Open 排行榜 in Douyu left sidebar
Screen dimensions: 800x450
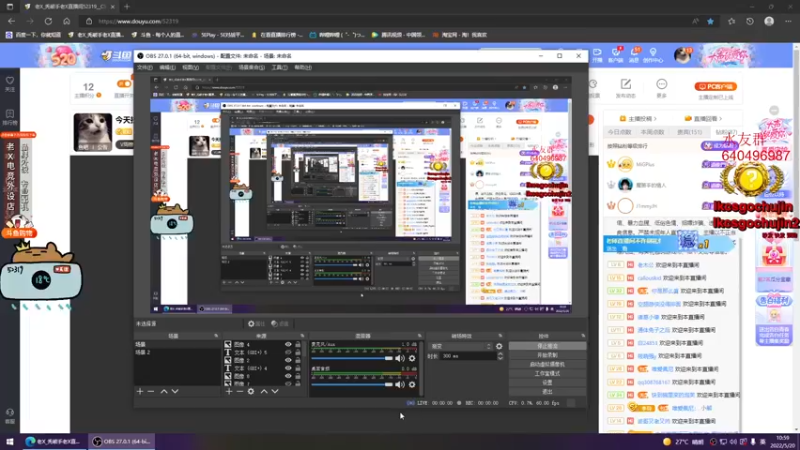click(10, 117)
